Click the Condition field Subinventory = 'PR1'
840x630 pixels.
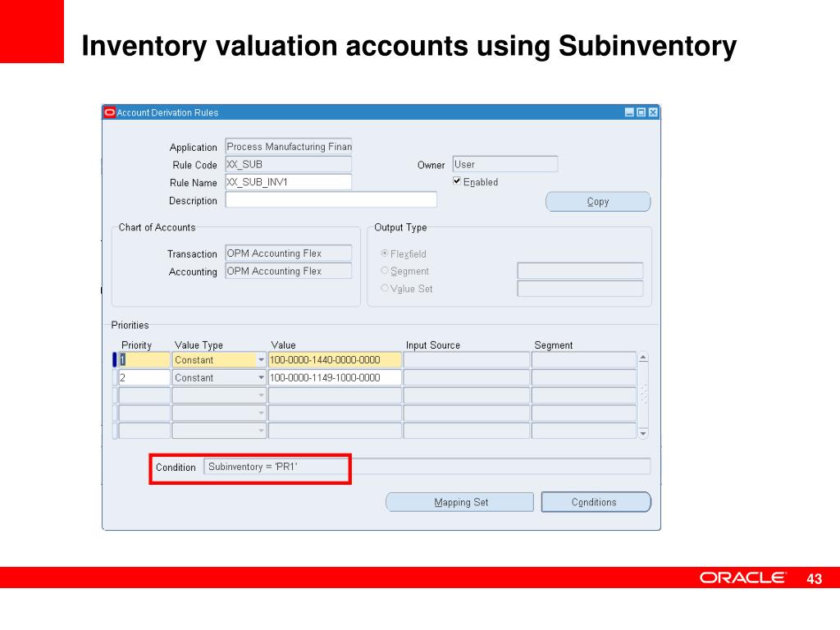[x=427, y=467]
